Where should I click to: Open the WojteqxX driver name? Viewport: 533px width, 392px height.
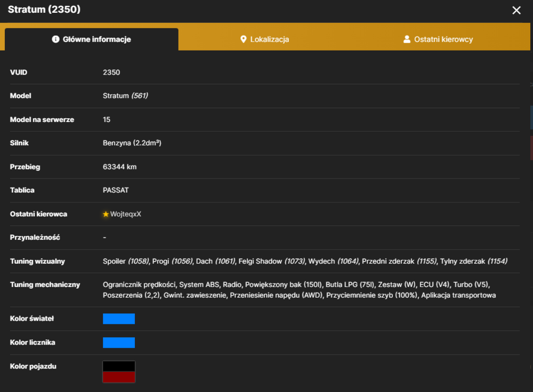[125, 214]
